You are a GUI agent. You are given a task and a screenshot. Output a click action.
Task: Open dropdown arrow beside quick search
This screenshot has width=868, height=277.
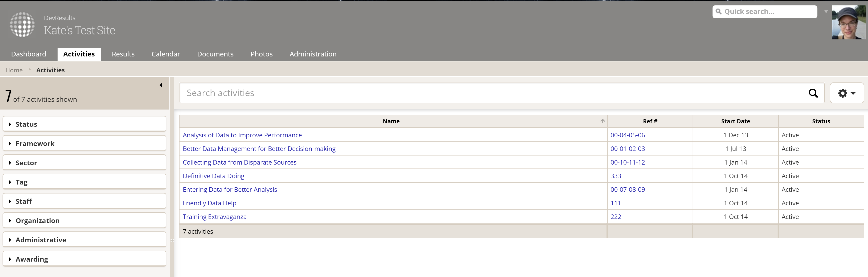(x=826, y=12)
